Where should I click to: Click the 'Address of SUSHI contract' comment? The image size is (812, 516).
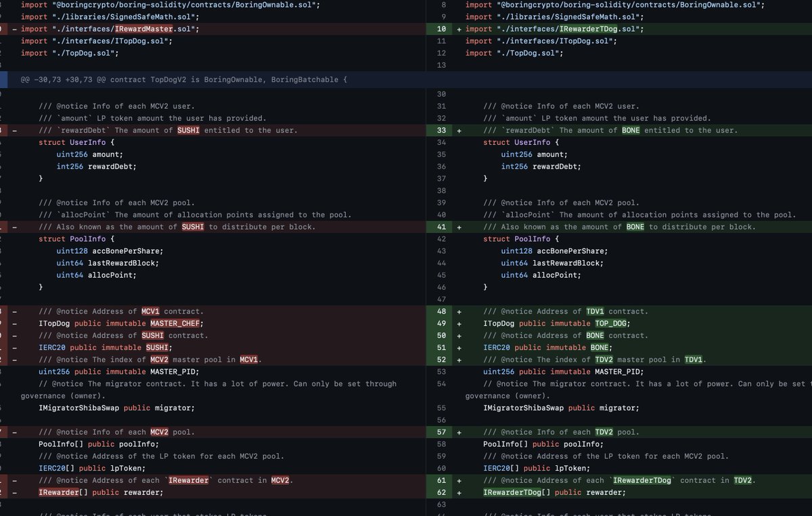coord(123,336)
